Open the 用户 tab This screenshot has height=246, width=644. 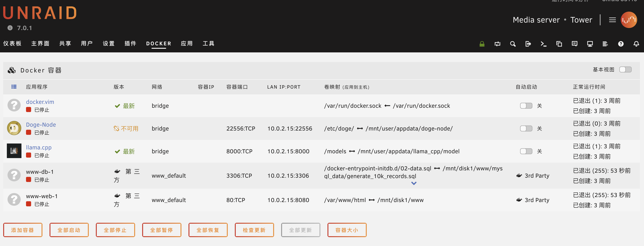(x=87, y=44)
